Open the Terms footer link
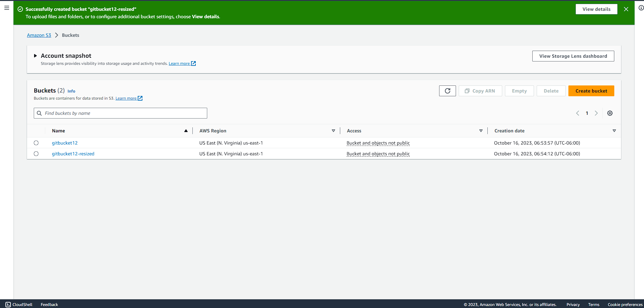The width and height of the screenshot is (644, 308). tap(594, 305)
